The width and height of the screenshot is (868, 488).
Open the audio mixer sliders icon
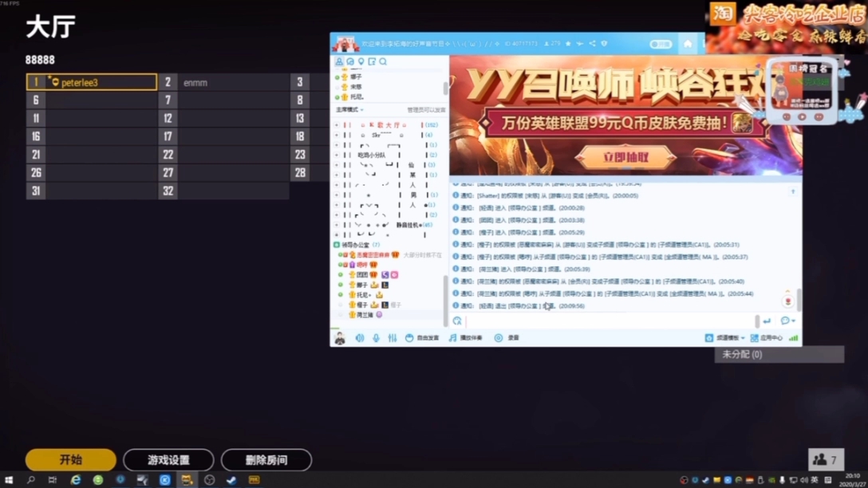click(x=393, y=337)
